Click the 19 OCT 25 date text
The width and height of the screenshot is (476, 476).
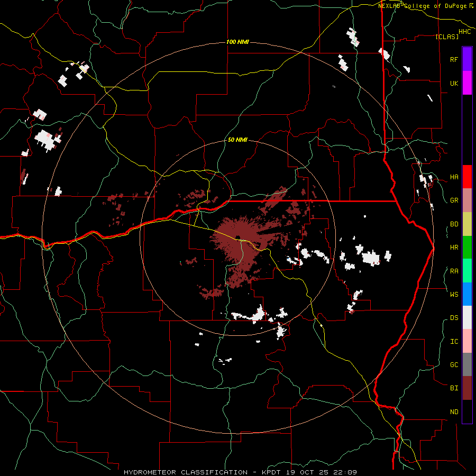click(x=308, y=472)
